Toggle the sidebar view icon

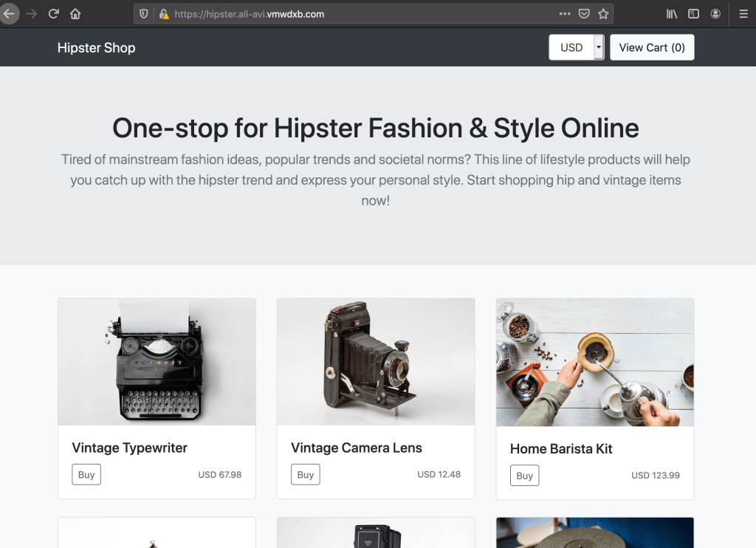point(693,13)
